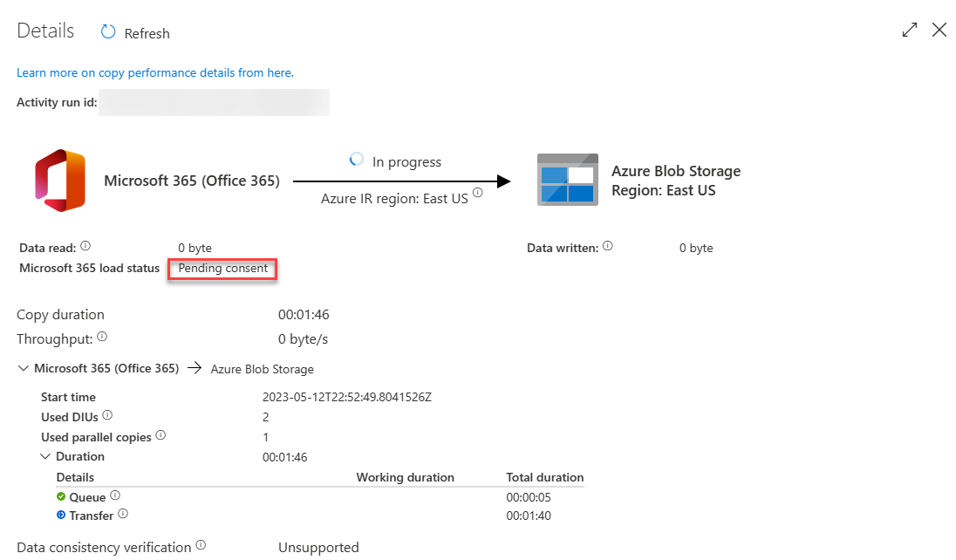Image resolution: width=956 pixels, height=560 pixels.
Task: Collapse the Duration breakdown
Action: point(46,455)
